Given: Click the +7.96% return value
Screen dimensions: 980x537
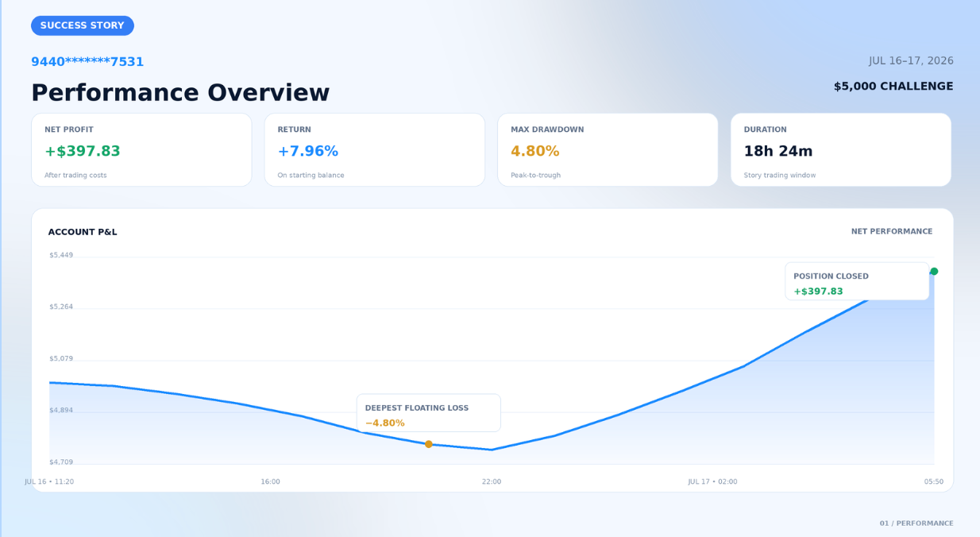Looking at the screenshot, I should click(x=308, y=151).
